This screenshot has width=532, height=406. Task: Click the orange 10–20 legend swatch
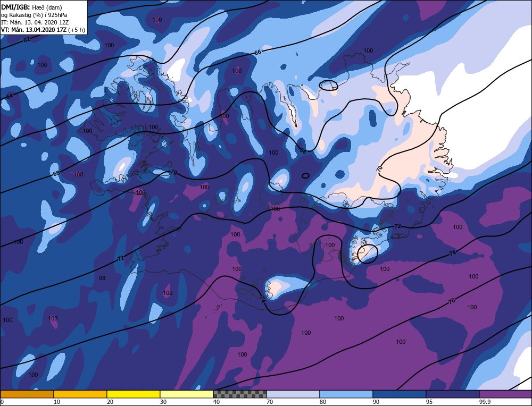click(x=80, y=394)
